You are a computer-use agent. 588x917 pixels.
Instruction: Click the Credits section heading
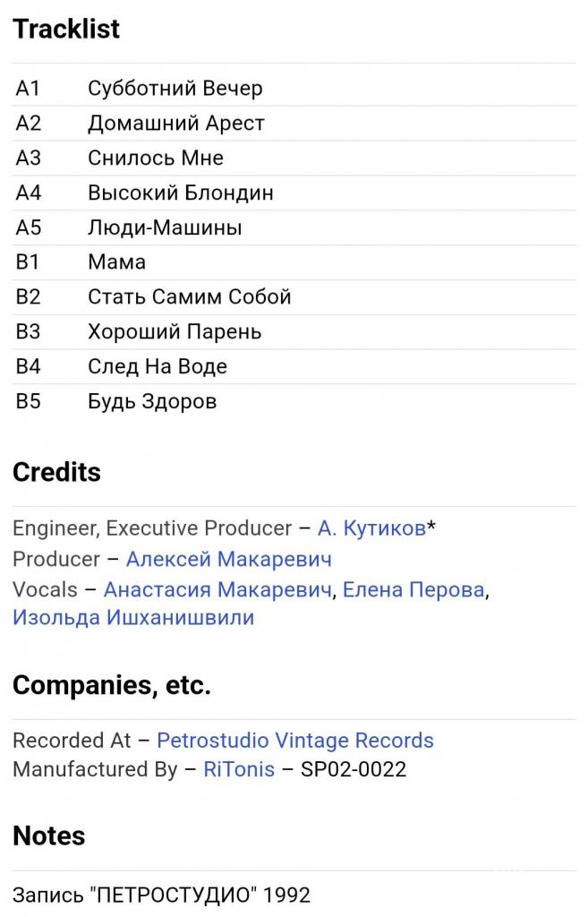coord(56,472)
